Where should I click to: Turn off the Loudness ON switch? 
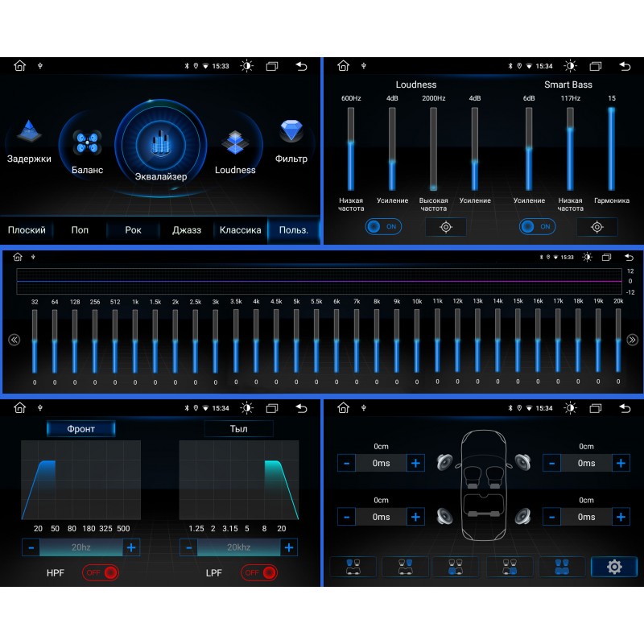click(383, 227)
